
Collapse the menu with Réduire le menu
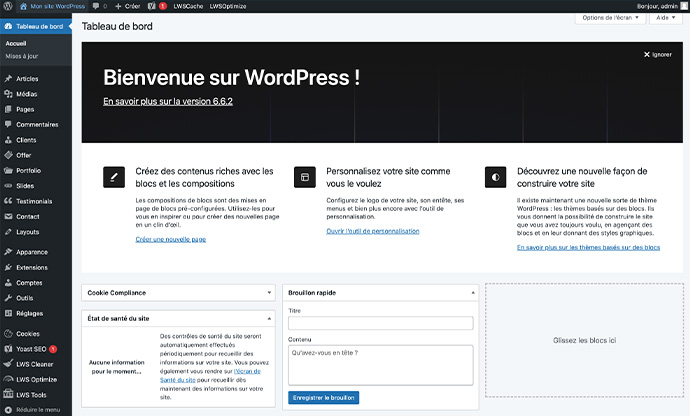click(x=33, y=410)
